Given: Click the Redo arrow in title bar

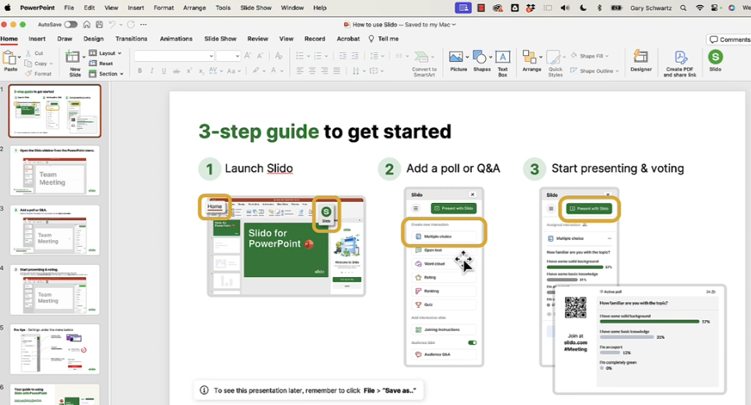Looking at the screenshot, I should click(x=131, y=24).
